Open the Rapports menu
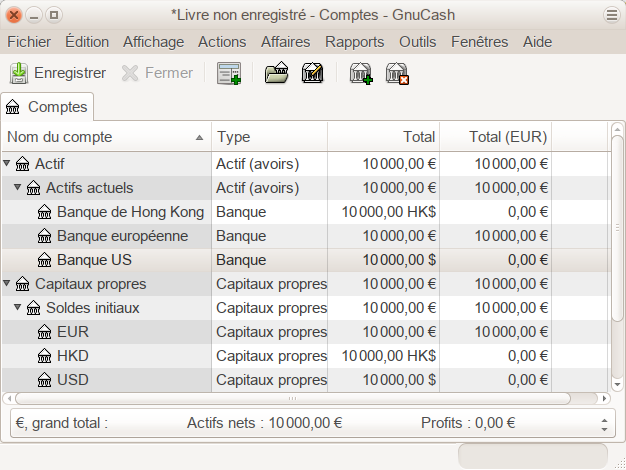 click(355, 42)
